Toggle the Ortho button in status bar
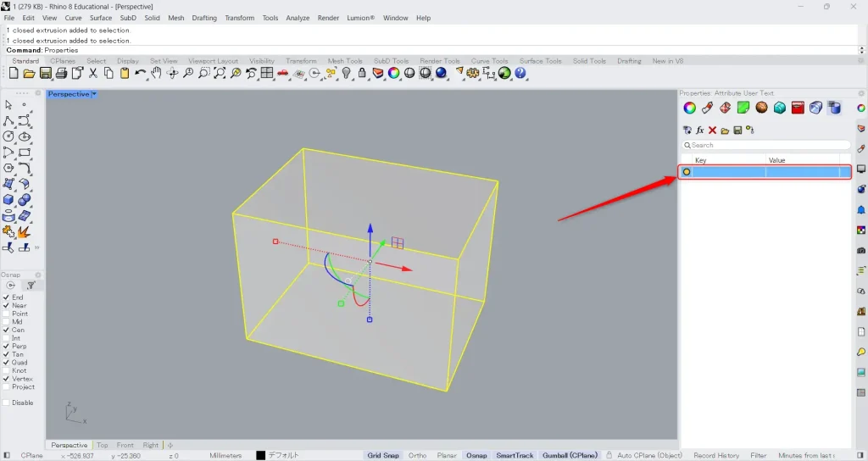Screen dimensions: 868x461 coord(417,456)
